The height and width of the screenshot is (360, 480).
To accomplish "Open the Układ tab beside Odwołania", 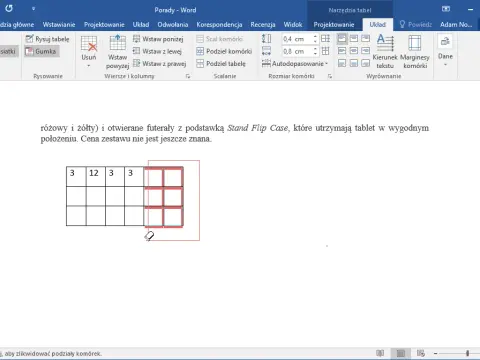I will [x=141, y=24].
